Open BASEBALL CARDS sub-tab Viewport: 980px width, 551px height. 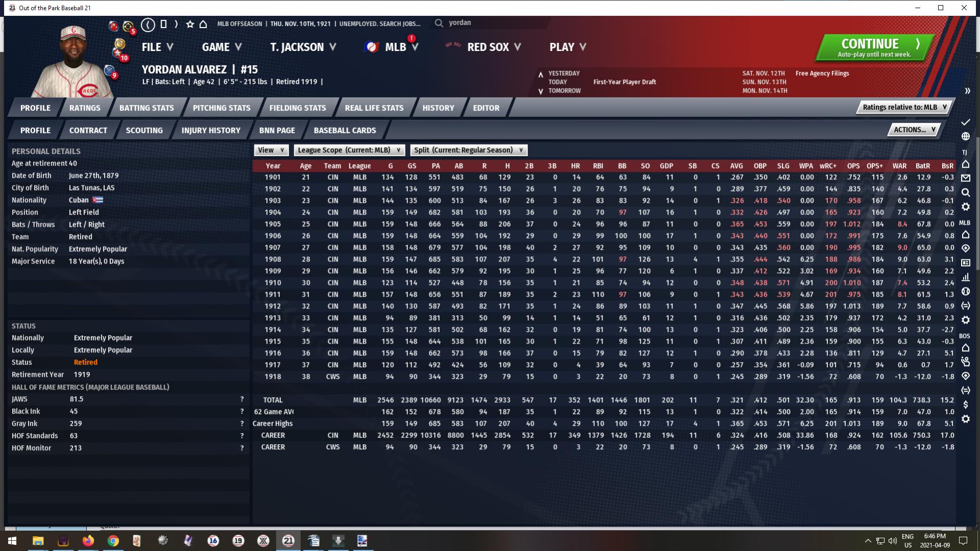(345, 130)
